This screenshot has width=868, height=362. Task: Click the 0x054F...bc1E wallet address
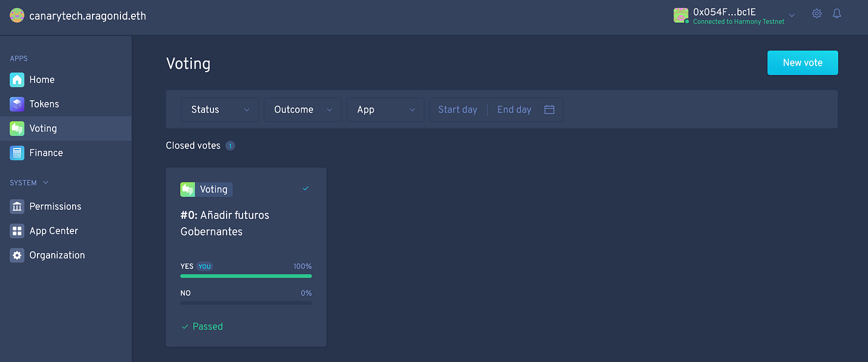(x=724, y=12)
